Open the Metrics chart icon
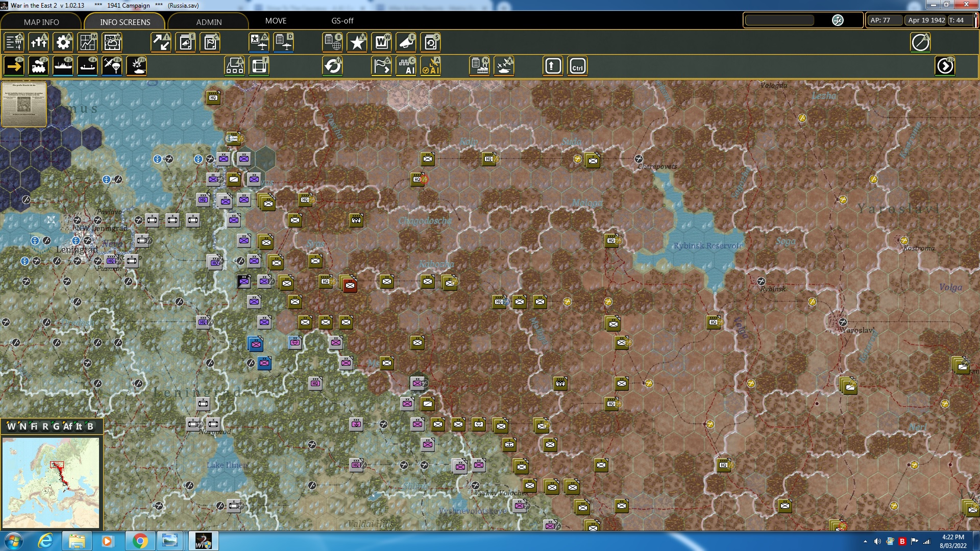Viewport: 980px width, 551px height. pos(87,42)
